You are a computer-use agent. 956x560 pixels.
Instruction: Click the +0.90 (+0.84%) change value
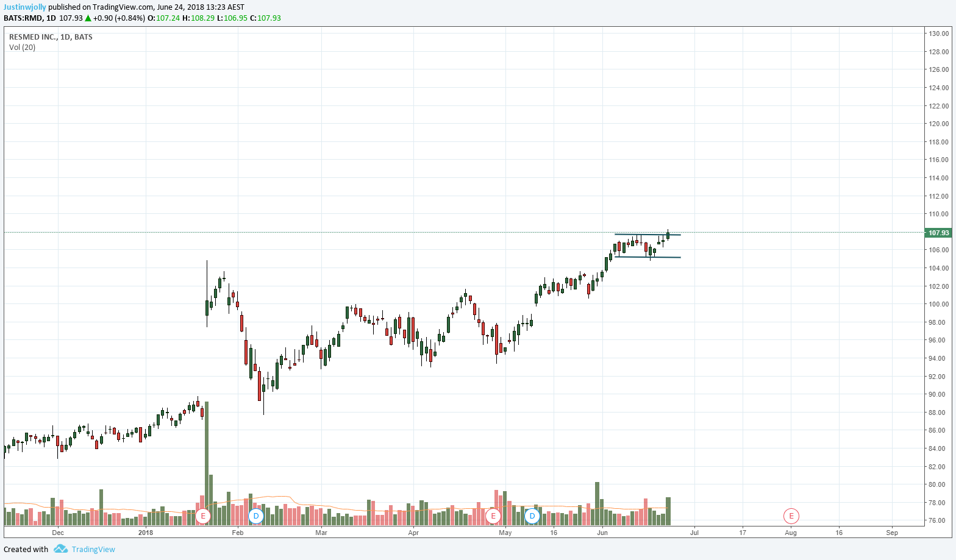119,18
